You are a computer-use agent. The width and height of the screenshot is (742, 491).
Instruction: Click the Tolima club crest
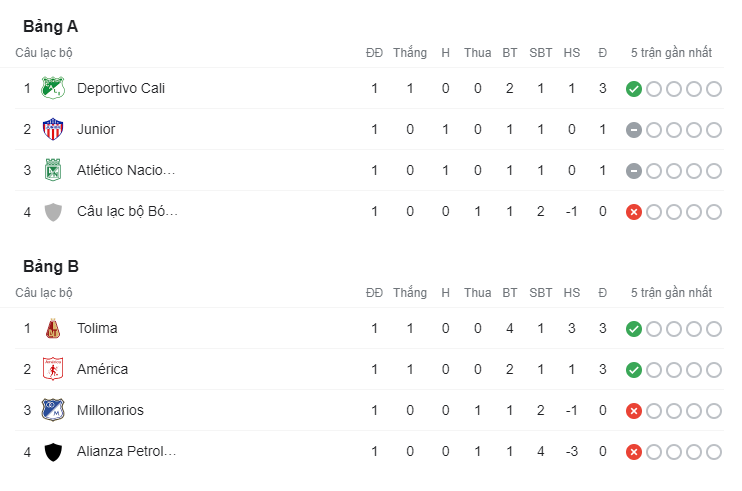(53, 328)
